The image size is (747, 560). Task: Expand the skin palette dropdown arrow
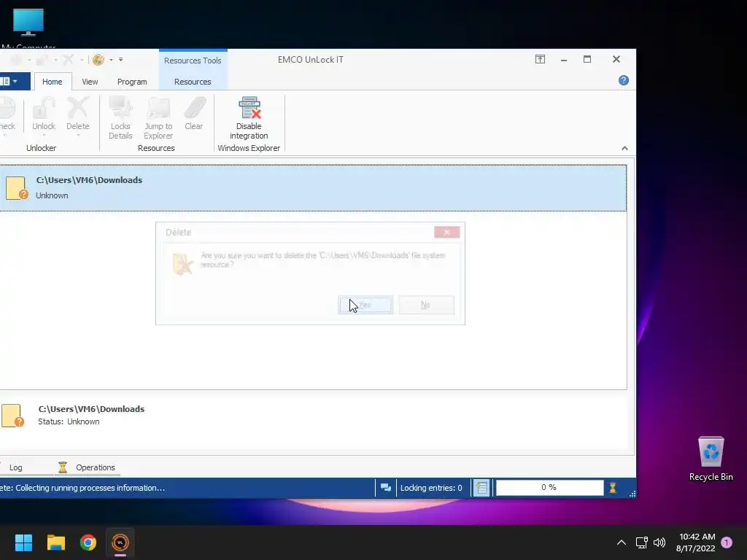click(111, 60)
